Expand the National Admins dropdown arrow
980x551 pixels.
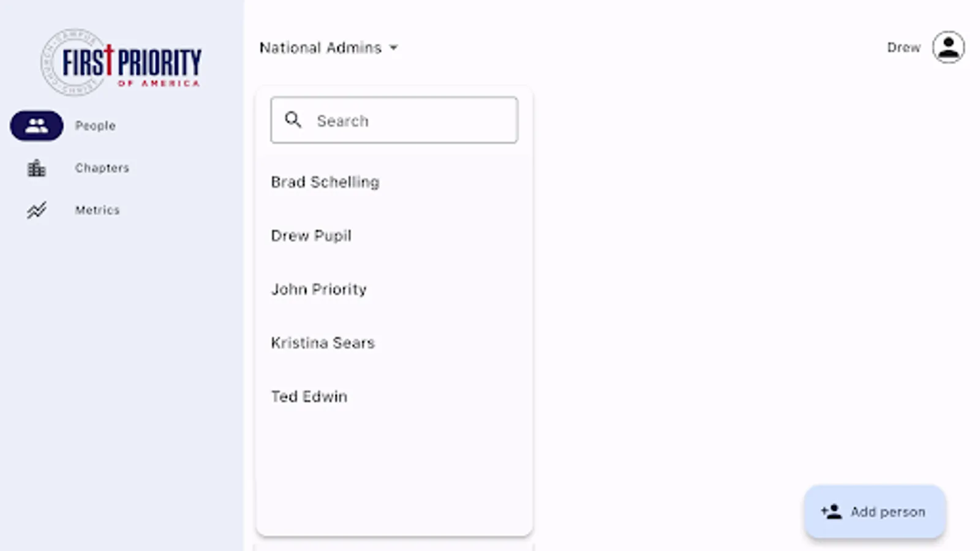pyautogui.click(x=394, y=48)
